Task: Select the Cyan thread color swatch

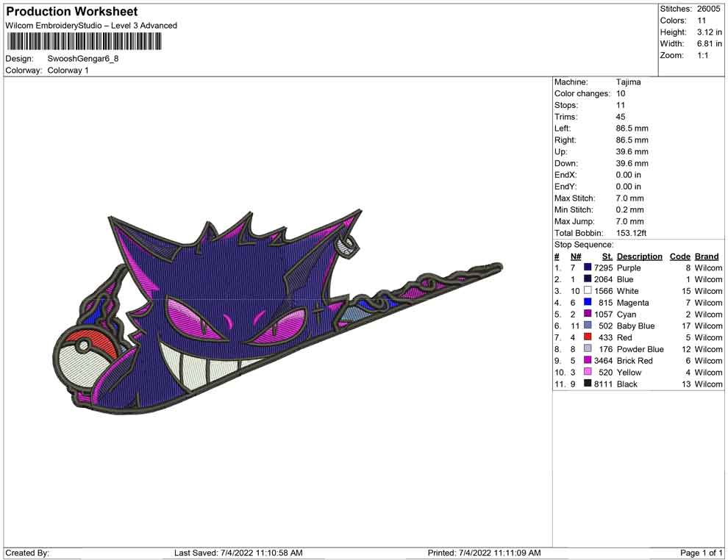Action: (588, 314)
